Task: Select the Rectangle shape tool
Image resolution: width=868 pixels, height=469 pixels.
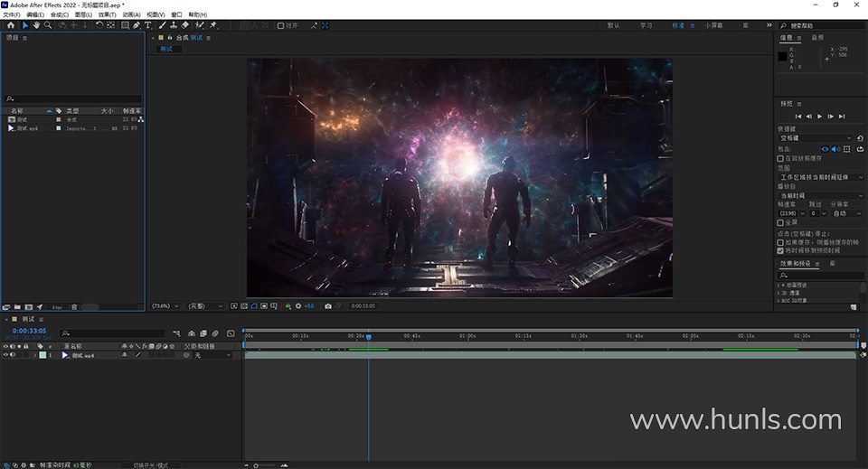Action: coord(125,25)
